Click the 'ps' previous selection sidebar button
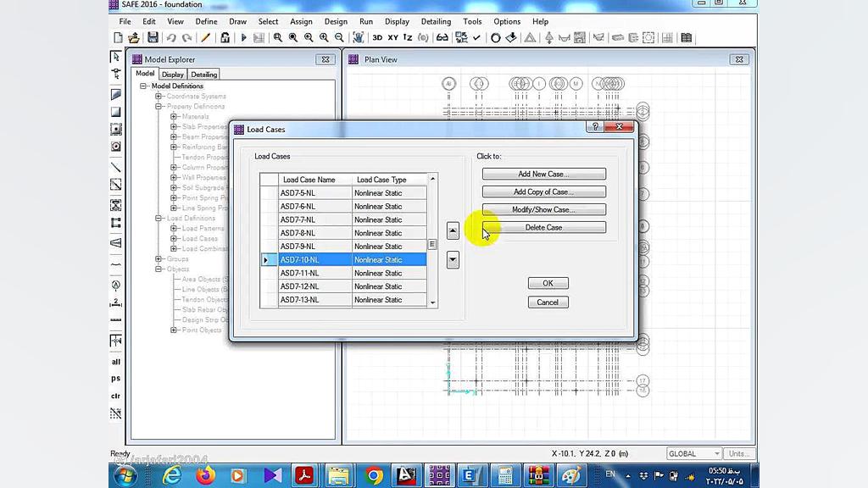The image size is (868, 488). point(115,379)
